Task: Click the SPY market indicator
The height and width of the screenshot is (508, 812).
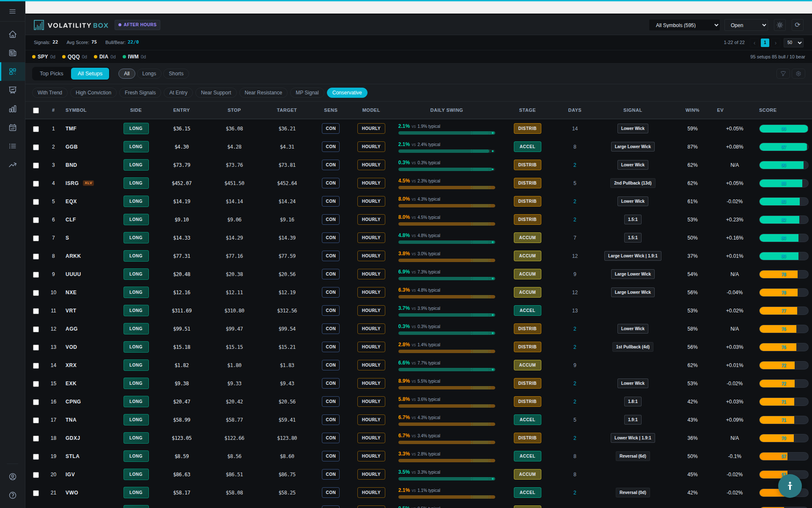Action: [44, 57]
